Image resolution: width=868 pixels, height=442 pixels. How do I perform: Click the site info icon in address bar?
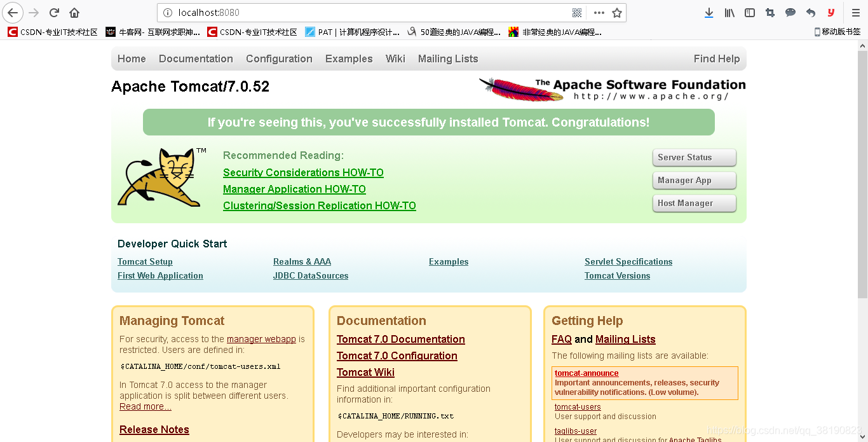(168, 13)
